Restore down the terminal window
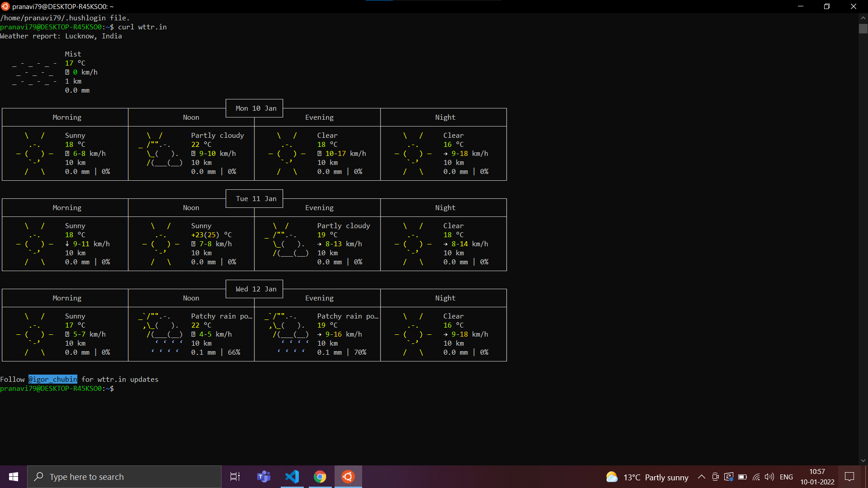 [x=827, y=6]
